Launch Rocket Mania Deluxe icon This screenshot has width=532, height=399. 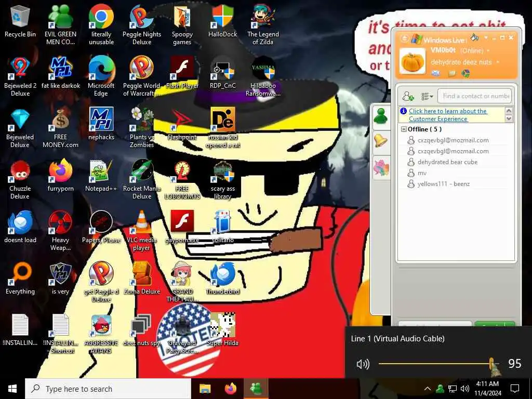click(142, 179)
